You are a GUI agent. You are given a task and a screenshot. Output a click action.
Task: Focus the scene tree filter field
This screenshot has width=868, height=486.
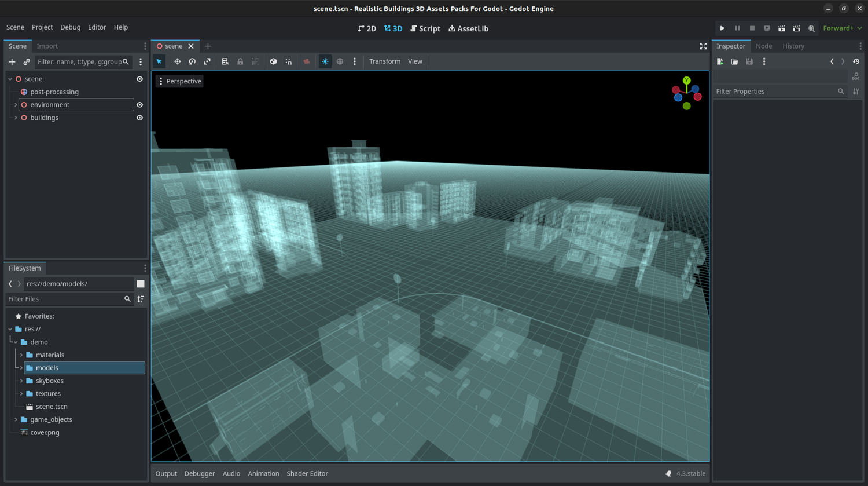tap(83, 62)
